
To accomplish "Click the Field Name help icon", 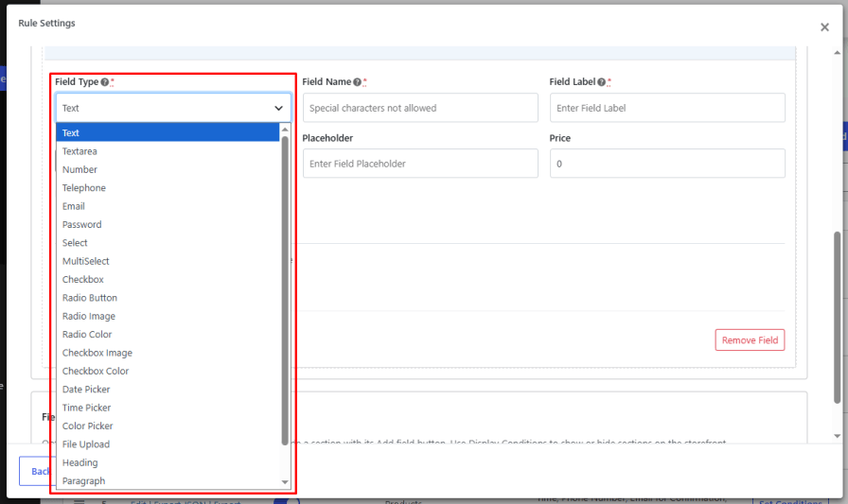I will pos(358,82).
